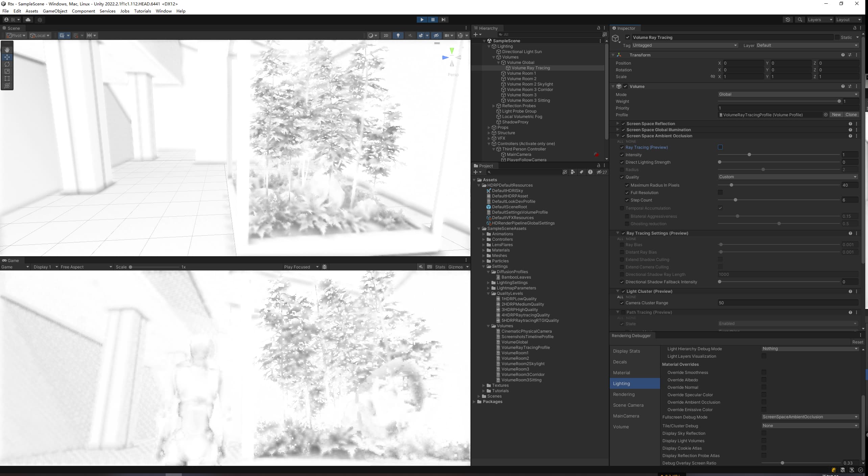Open the Layout dropdown
The height and width of the screenshot is (476, 868).
click(x=848, y=20)
